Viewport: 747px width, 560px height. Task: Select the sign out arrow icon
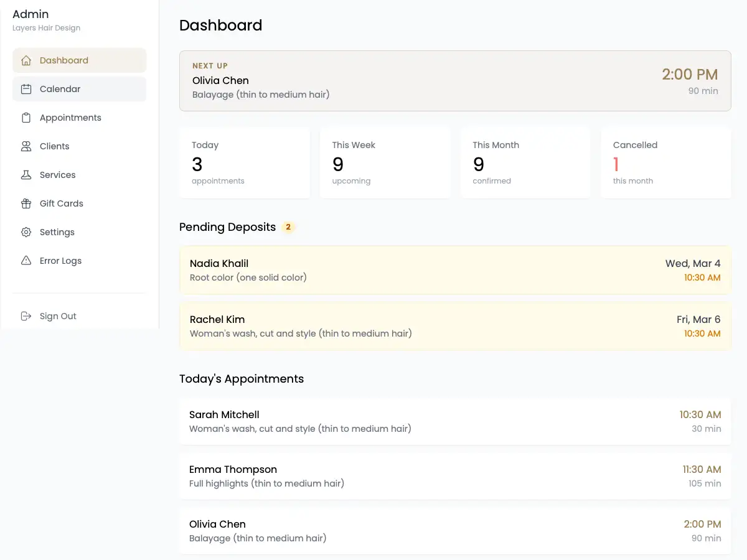click(26, 315)
